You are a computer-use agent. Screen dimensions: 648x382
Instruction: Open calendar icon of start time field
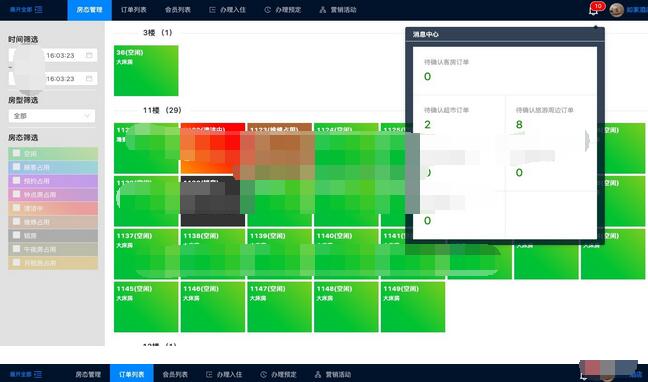tap(89, 55)
